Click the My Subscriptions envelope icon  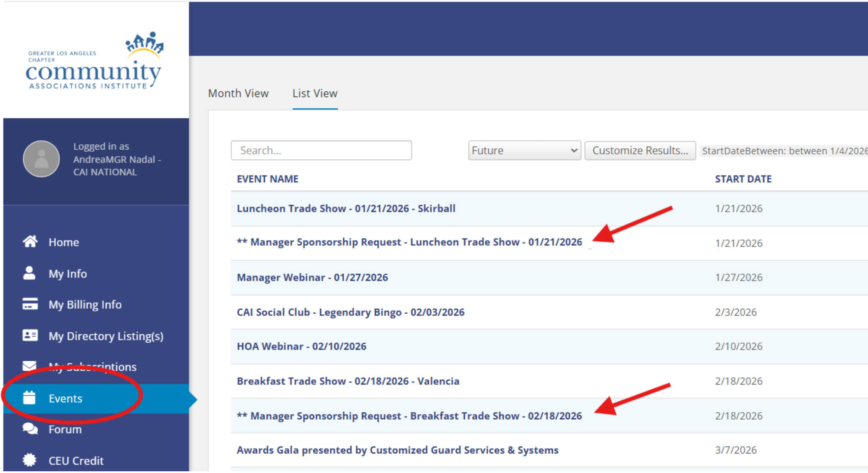pos(30,366)
